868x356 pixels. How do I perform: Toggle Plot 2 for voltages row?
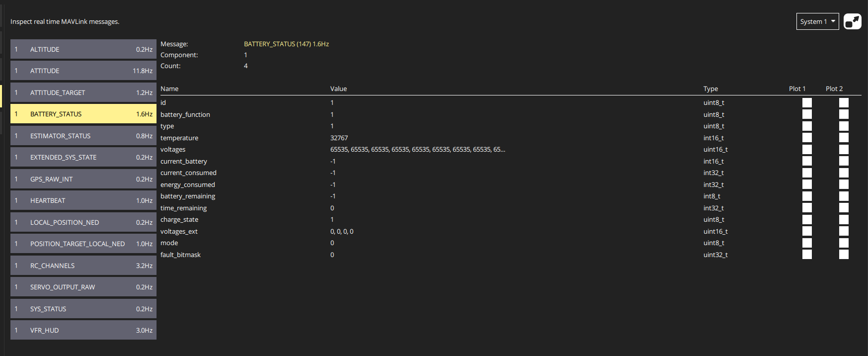pyautogui.click(x=844, y=150)
